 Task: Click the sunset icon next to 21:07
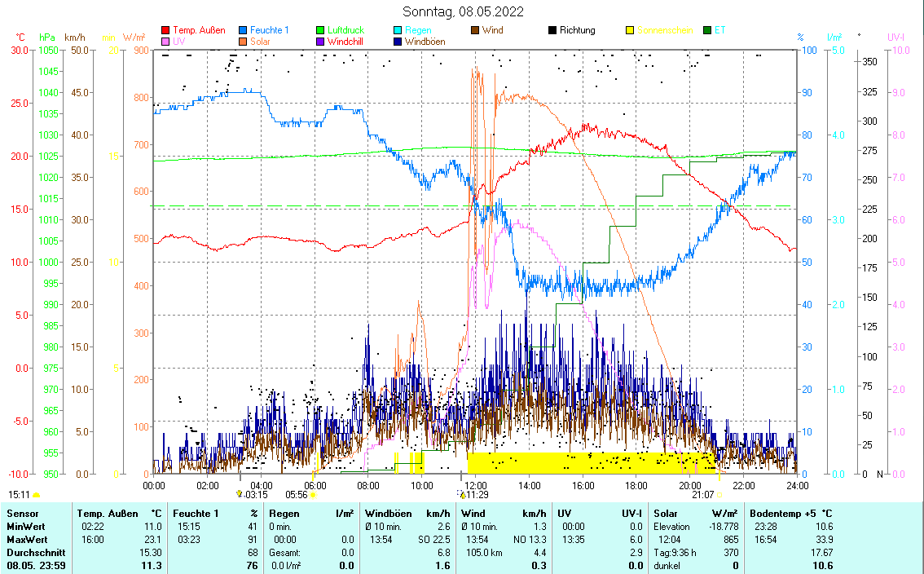[x=719, y=494]
